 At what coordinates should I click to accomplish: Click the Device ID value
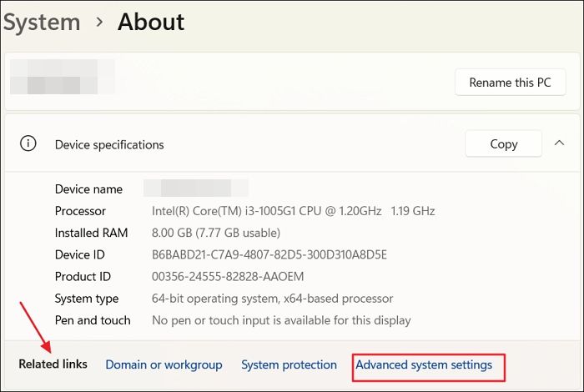pos(269,254)
